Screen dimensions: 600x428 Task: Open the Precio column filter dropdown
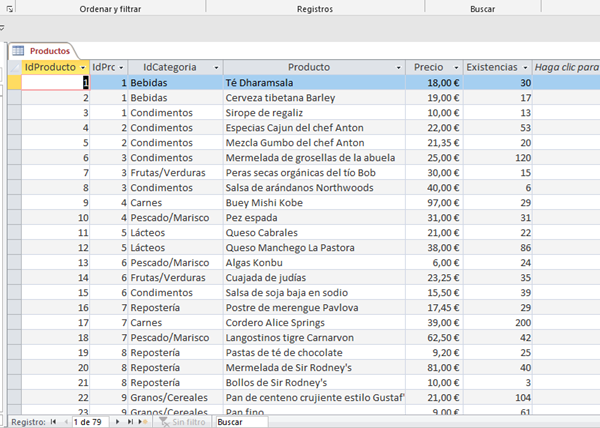pyautogui.click(x=454, y=67)
